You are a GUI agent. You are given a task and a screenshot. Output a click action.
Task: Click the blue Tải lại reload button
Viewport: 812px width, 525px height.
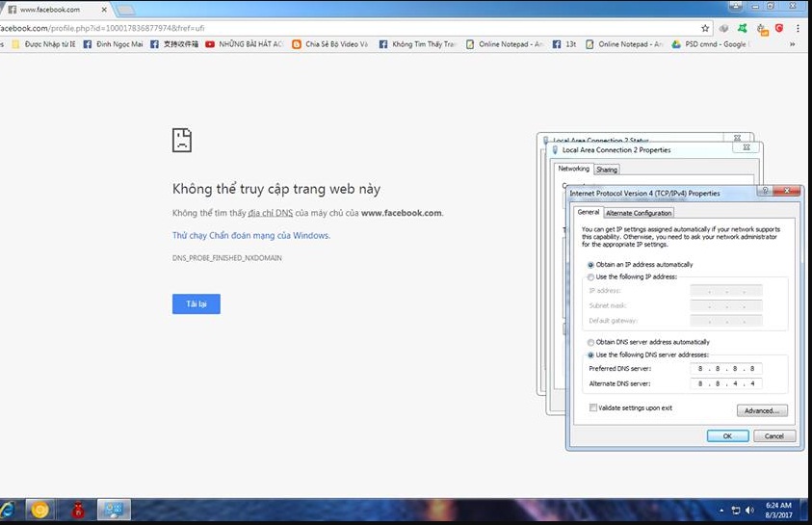click(x=196, y=303)
